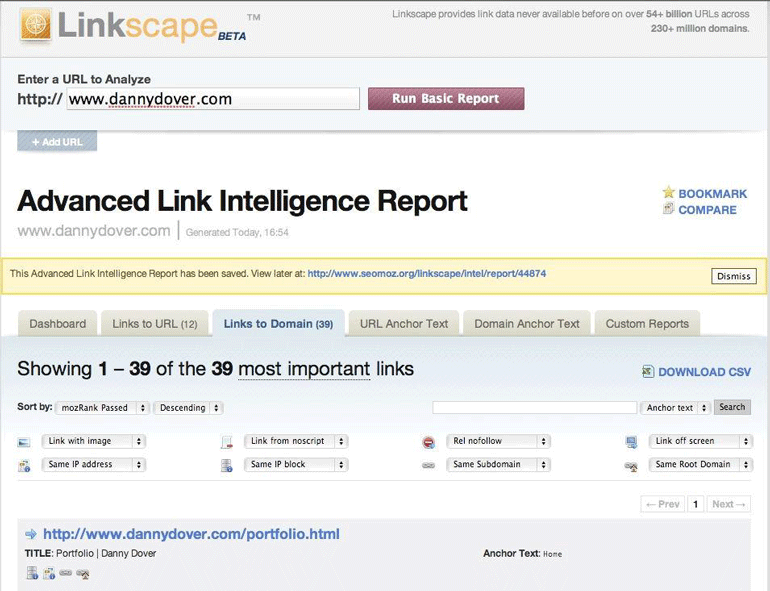Screen dimensions: 770x591
Task: Click the Linkscape compass logo icon
Action: point(36,25)
